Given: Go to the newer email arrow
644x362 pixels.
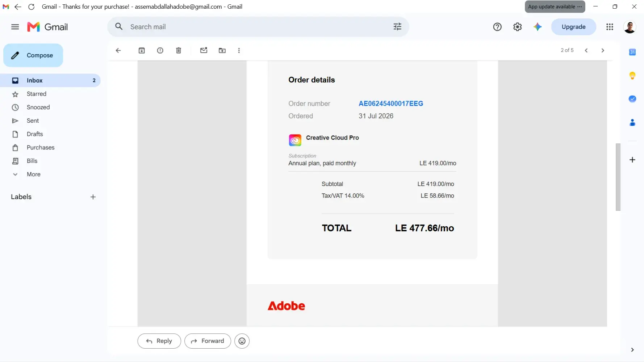Looking at the screenshot, I should [586, 50].
